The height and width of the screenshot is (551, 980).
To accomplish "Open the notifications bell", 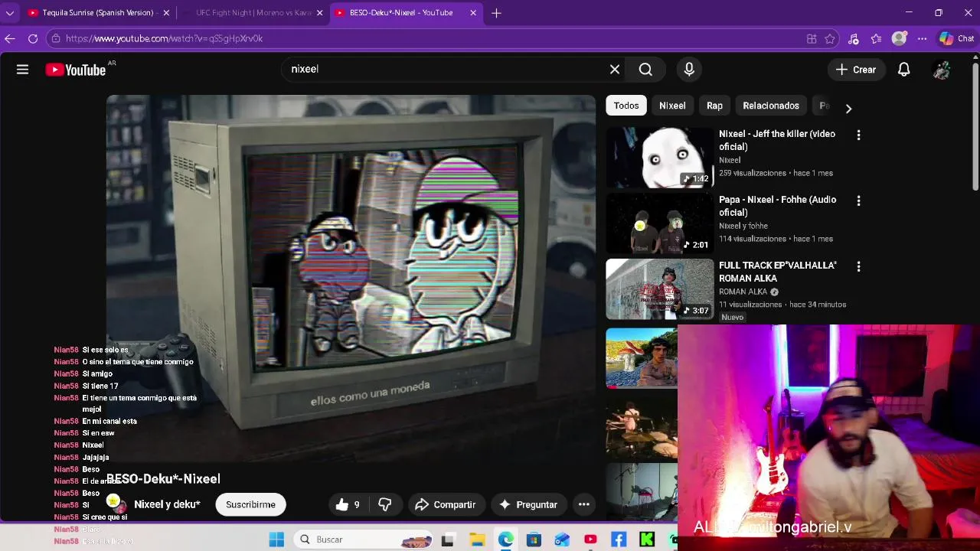I will pos(903,70).
